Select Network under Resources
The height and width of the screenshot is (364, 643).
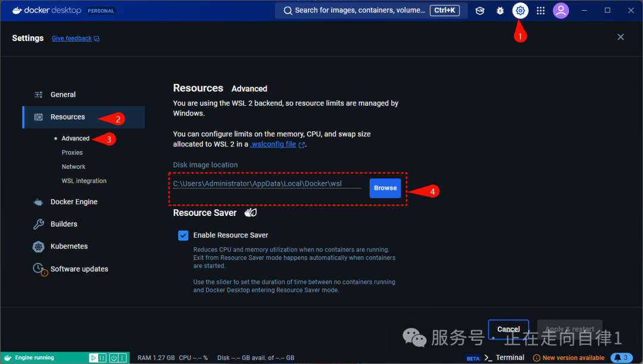coord(73,167)
